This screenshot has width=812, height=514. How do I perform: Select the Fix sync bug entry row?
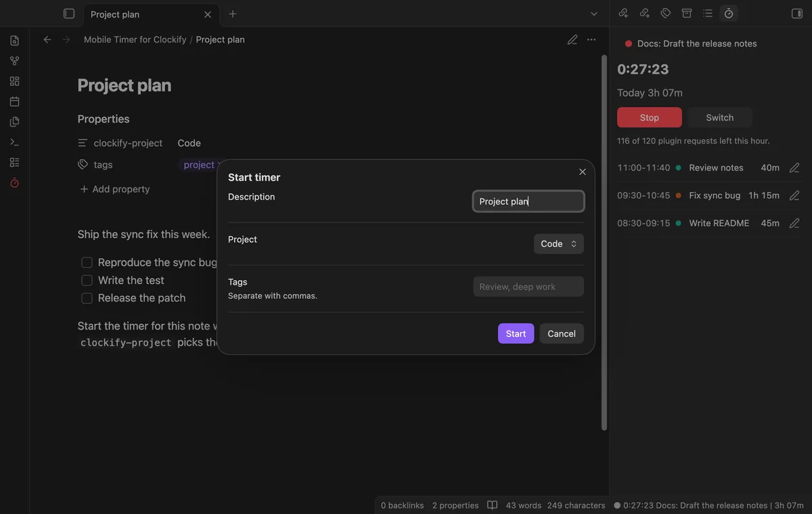click(x=708, y=195)
